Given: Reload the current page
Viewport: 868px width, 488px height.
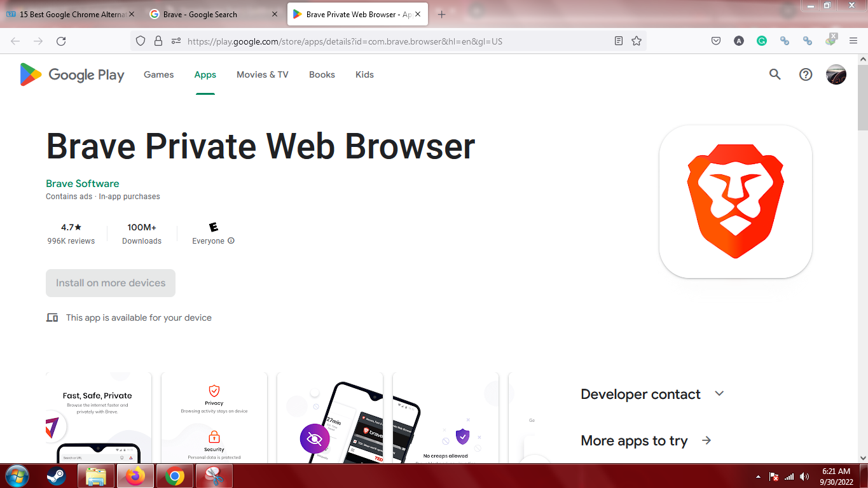Looking at the screenshot, I should pyautogui.click(x=61, y=41).
